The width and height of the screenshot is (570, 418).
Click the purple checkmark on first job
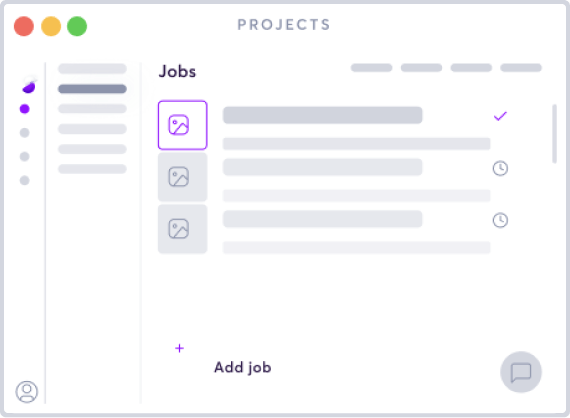[x=500, y=116]
